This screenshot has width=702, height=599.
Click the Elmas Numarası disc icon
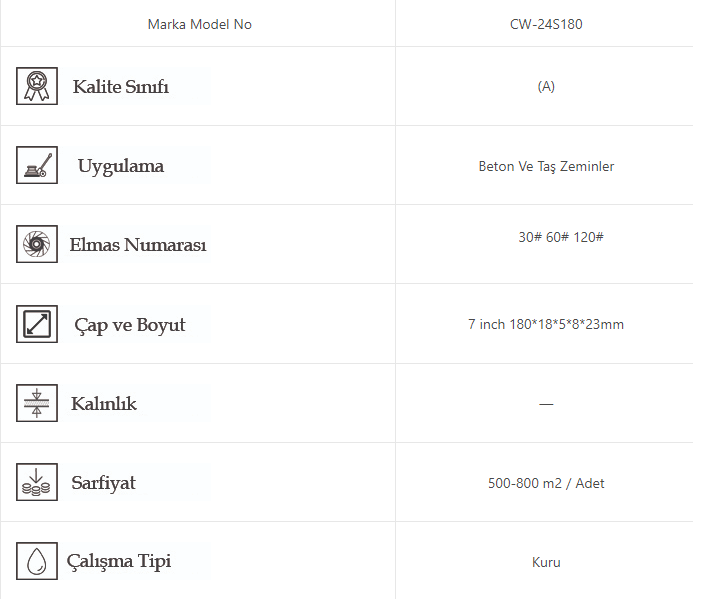pos(37,244)
